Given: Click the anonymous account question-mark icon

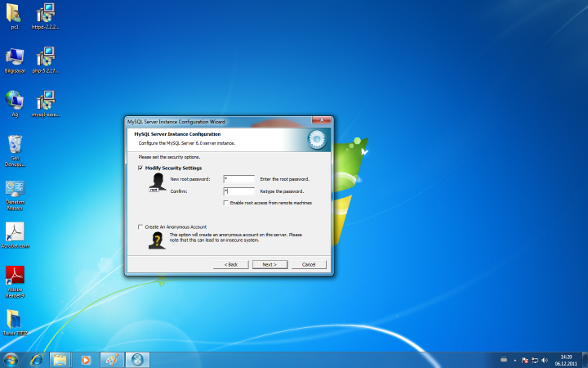Looking at the screenshot, I should pyautogui.click(x=158, y=239).
